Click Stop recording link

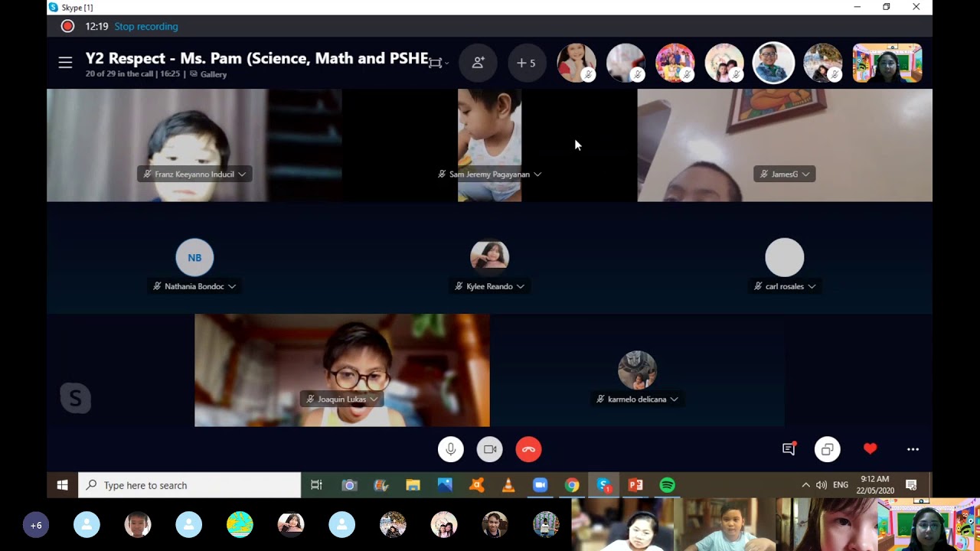146,26
